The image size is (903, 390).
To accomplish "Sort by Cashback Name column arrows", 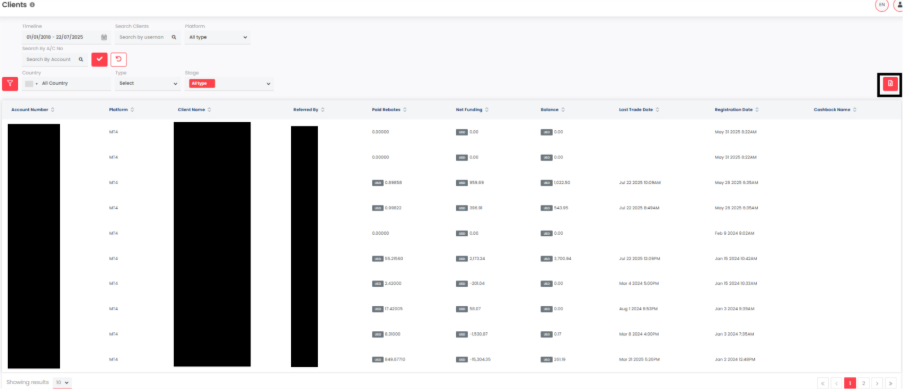I will [855, 109].
